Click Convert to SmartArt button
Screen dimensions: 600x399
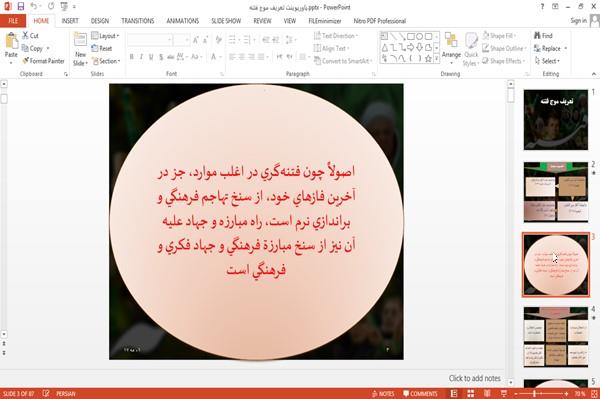342,61
